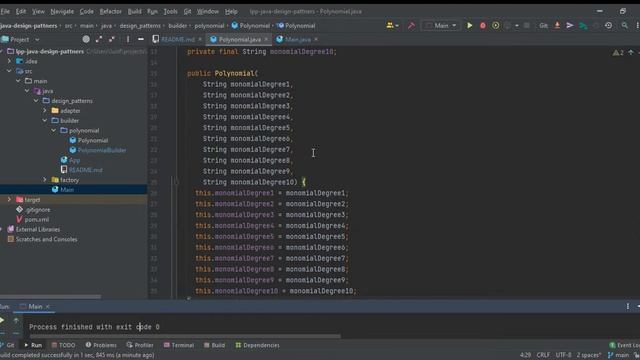Expand the factory package
640x360 pixels.
pos(45,180)
